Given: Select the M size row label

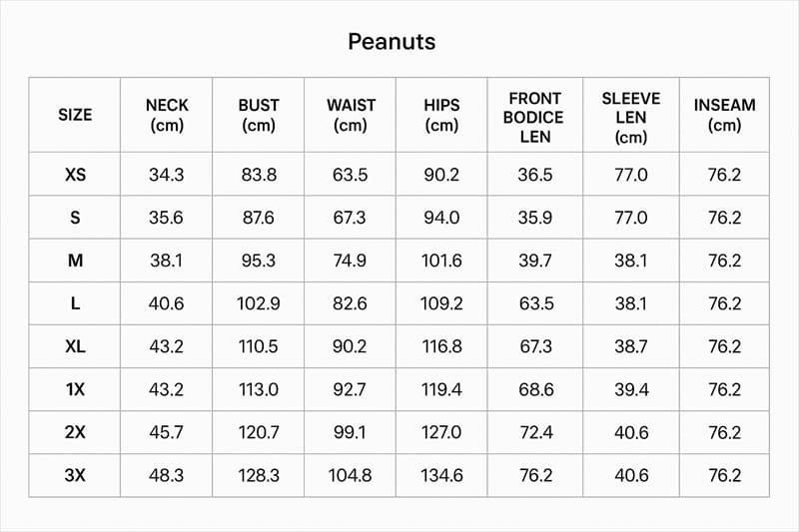Looking at the screenshot, I should [x=76, y=261].
